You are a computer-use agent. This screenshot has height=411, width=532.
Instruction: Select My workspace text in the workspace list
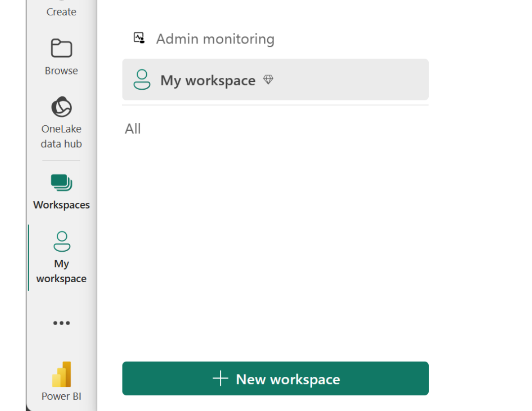(207, 80)
